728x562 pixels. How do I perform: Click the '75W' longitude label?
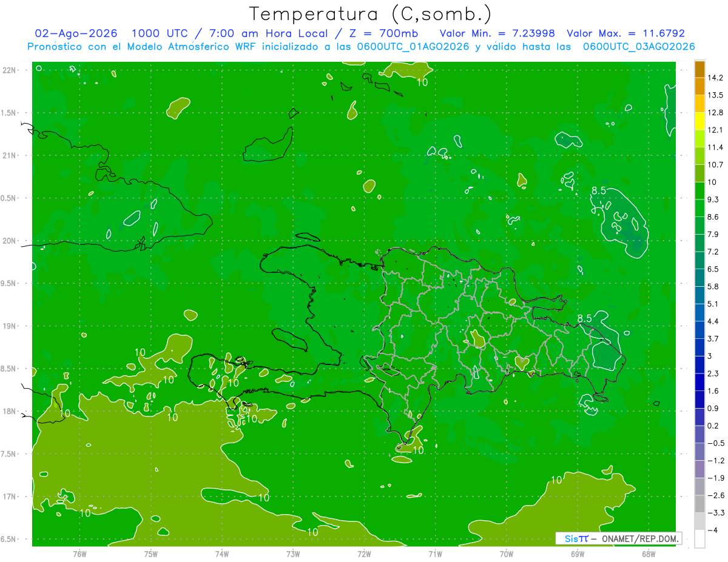(x=150, y=554)
